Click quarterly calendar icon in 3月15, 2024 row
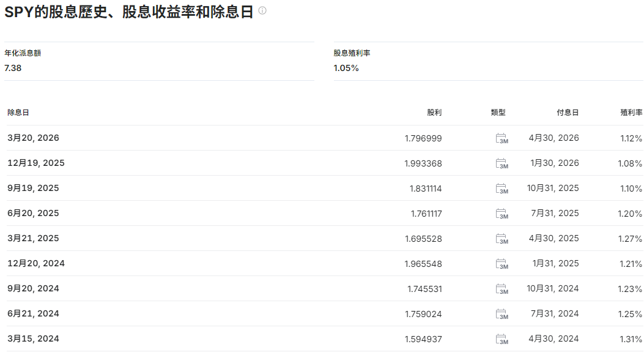The width and height of the screenshot is (644, 352). (502, 339)
